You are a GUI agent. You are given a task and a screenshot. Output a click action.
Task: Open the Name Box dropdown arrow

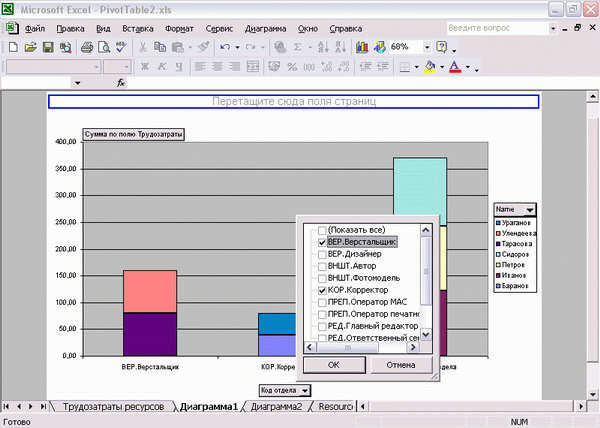(78, 83)
